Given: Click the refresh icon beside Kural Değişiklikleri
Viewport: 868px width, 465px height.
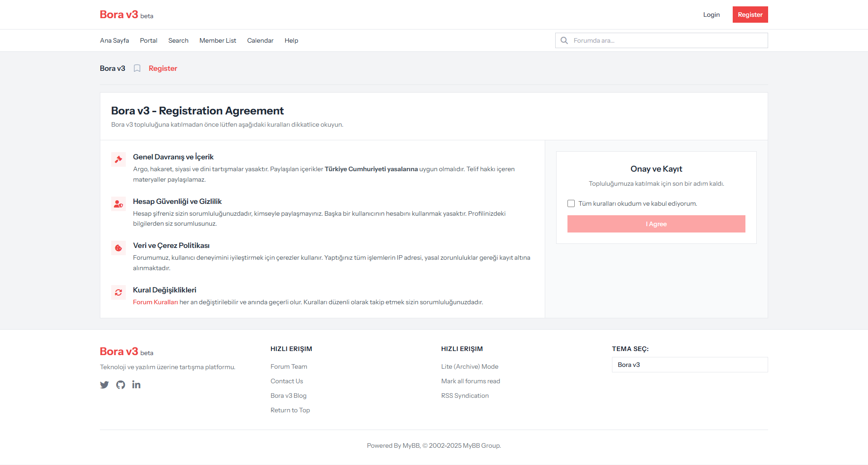Looking at the screenshot, I should [x=118, y=292].
